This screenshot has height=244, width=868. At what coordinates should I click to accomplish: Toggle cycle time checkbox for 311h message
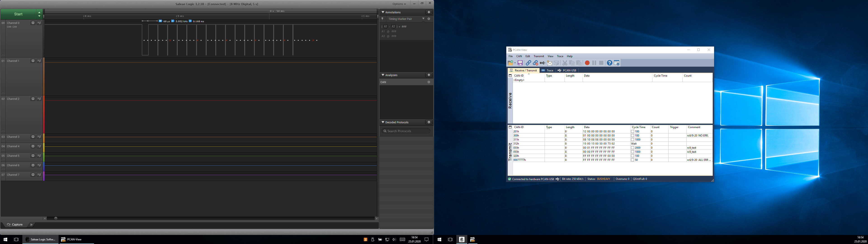[x=632, y=140]
